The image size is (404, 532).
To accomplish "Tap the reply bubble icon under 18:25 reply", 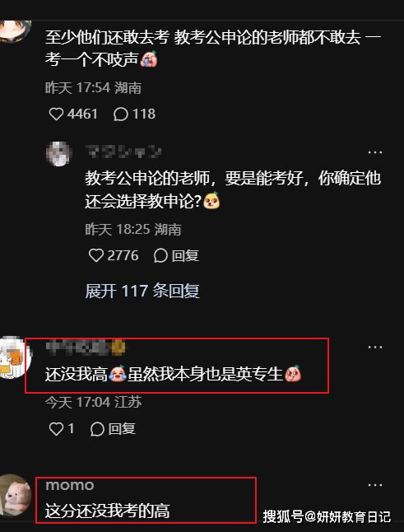I will (160, 255).
